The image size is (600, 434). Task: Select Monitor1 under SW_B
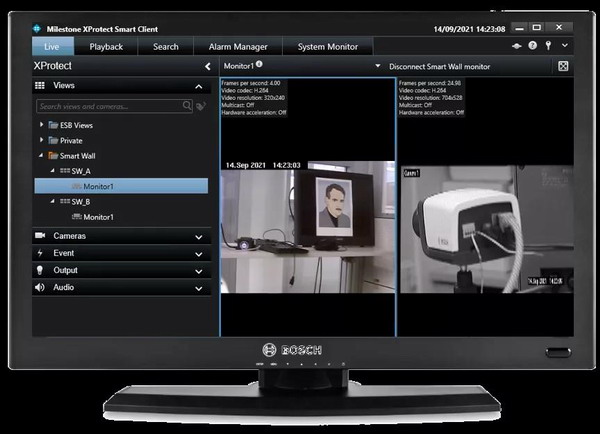[98, 217]
